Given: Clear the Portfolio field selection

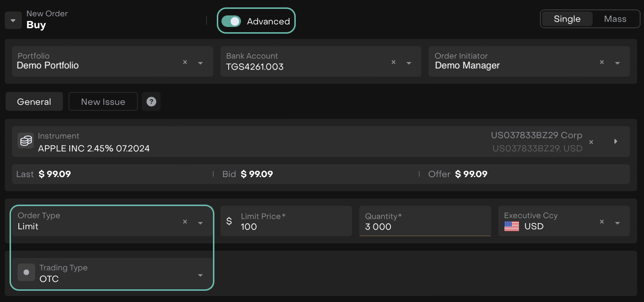Looking at the screenshot, I should pyautogui.click(x=185, y=62).
